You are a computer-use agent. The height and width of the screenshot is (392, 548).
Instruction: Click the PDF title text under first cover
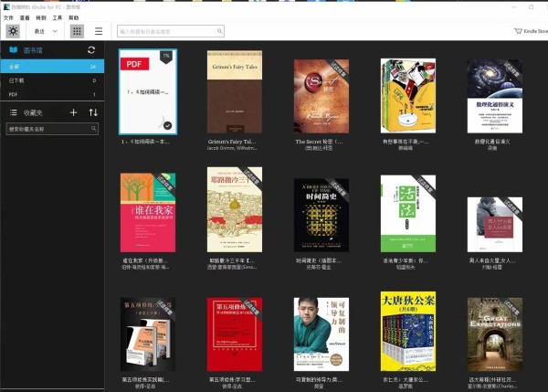[145, 142]
